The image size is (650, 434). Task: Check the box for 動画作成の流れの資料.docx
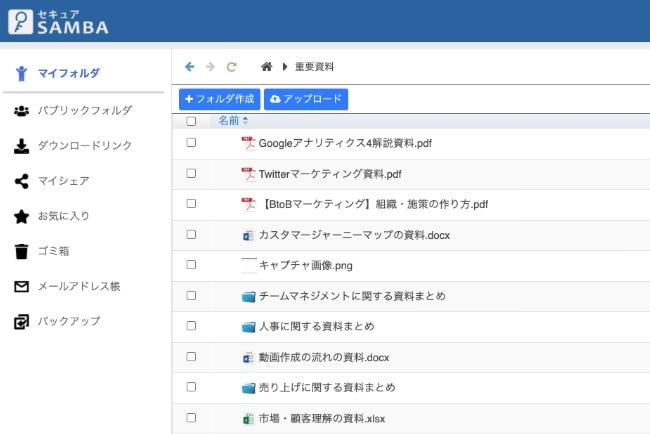(x=191, y=356)
